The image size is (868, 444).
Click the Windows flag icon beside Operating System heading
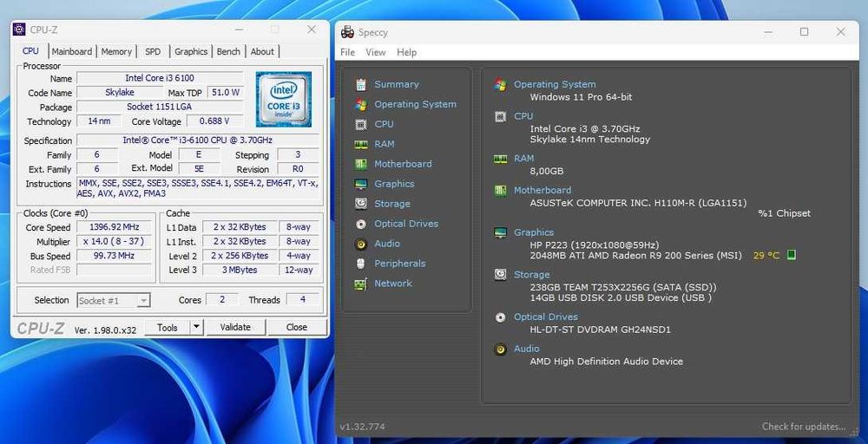pyautogui.click(x=501, y=85)
